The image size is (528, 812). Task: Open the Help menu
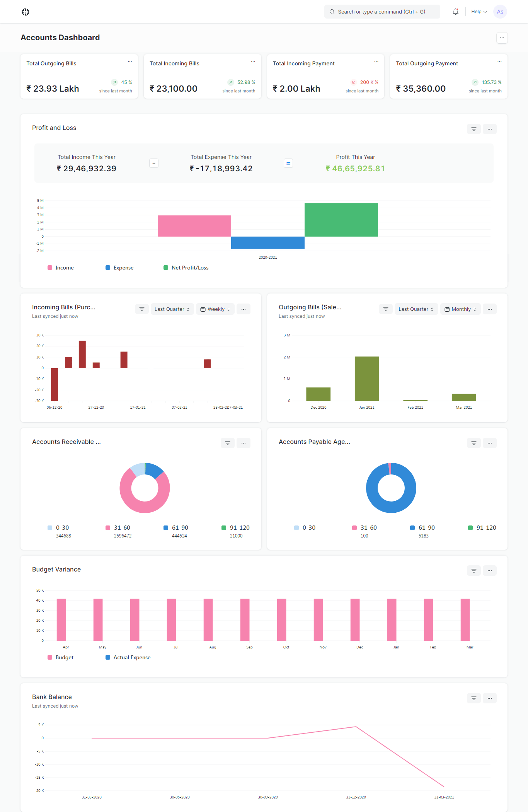point(479,12)
